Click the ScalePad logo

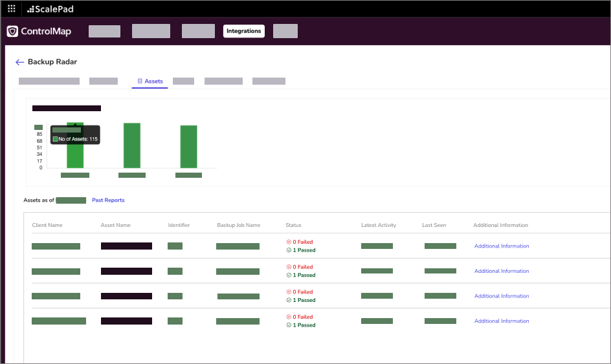click(50, 9)
